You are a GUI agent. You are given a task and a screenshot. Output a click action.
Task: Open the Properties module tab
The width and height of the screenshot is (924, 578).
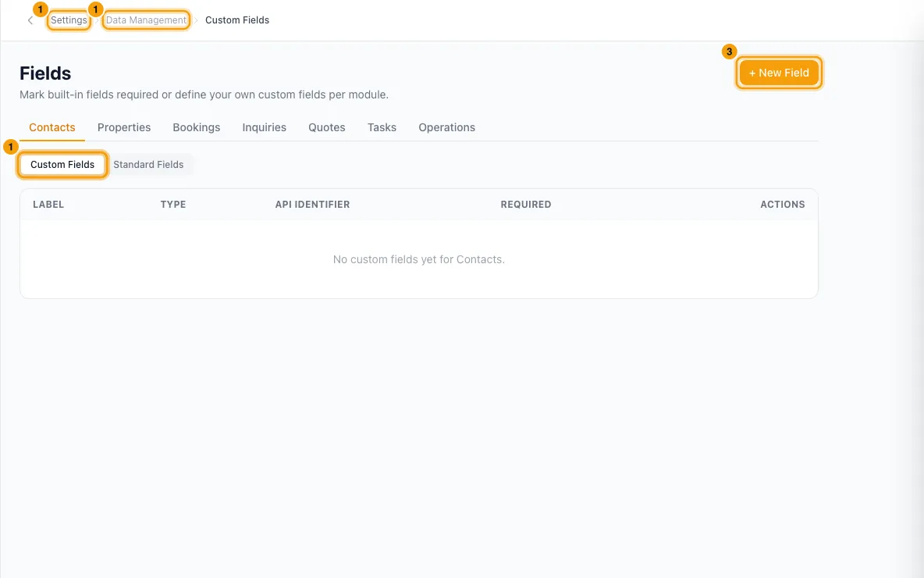(x=124, y=127)
